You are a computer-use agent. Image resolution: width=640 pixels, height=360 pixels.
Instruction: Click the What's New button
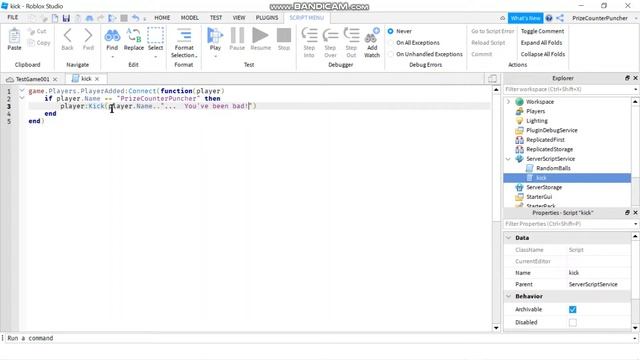pyautogui.click(x=525, y=18)
